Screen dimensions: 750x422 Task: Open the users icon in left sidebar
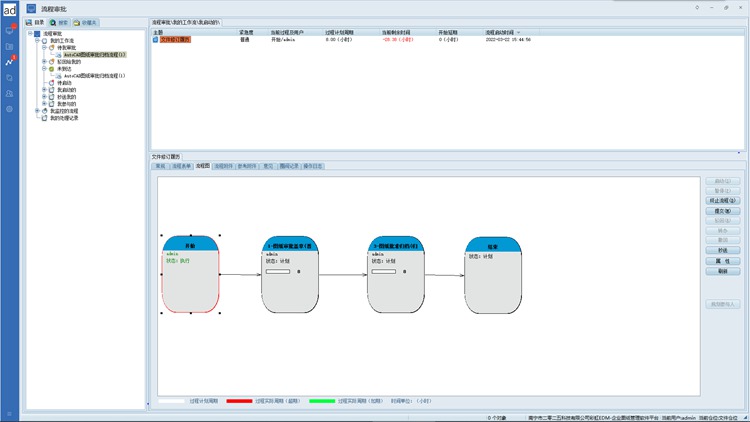point(10,93)
